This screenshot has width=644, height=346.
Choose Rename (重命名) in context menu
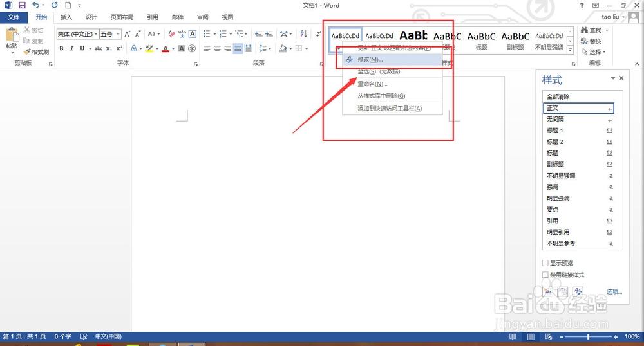point(392,84)
